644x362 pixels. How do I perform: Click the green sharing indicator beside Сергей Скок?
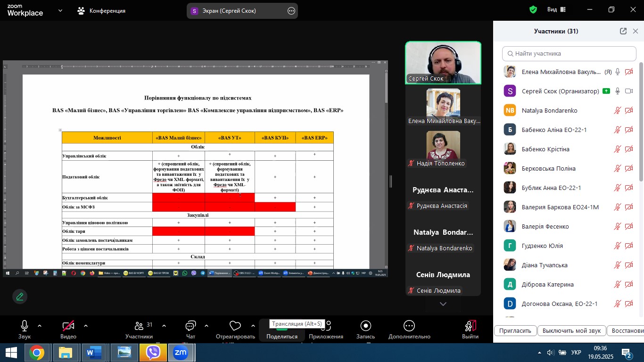tap(606, 91)
